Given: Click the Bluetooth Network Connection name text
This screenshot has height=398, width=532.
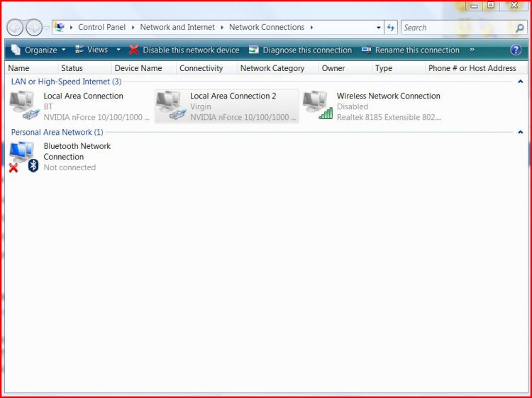Looking at the screenshot, I should (x=77, y=151).
